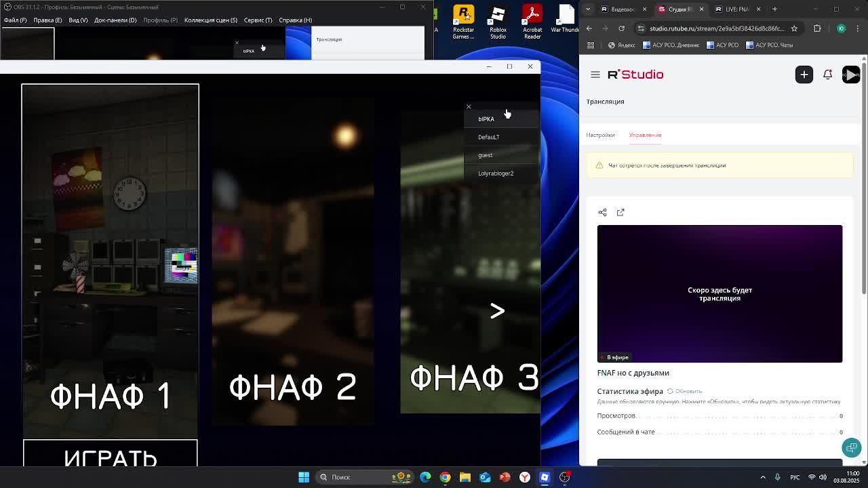Switch to the Управление tab
868x488 pixels.
click(x=645, y=135)
